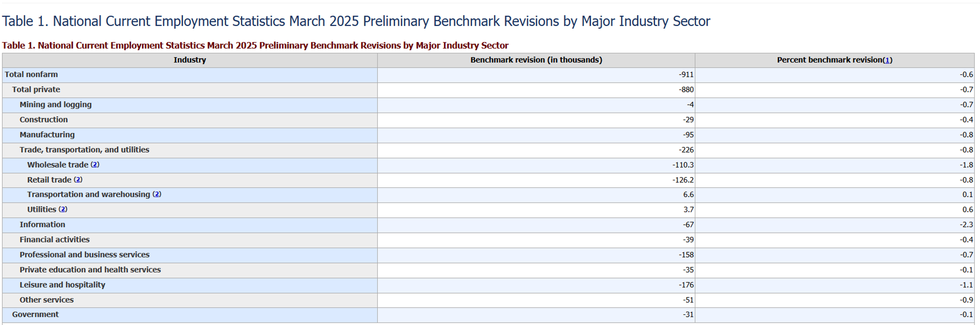The image size is (980, 325).
Task: Click the -1.8 Wholesale trade percent value
Action: coord(966,165)
